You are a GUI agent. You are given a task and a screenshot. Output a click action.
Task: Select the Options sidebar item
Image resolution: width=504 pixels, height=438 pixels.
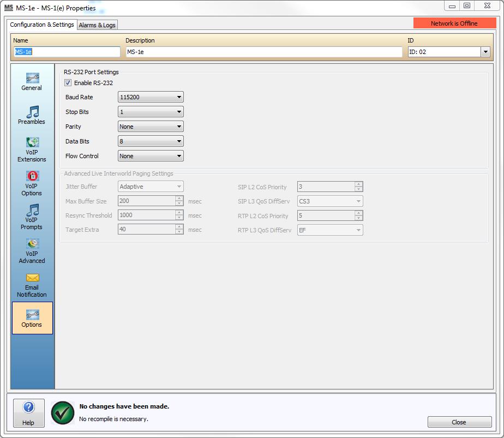pyautogui.click(x=32, y=318)
